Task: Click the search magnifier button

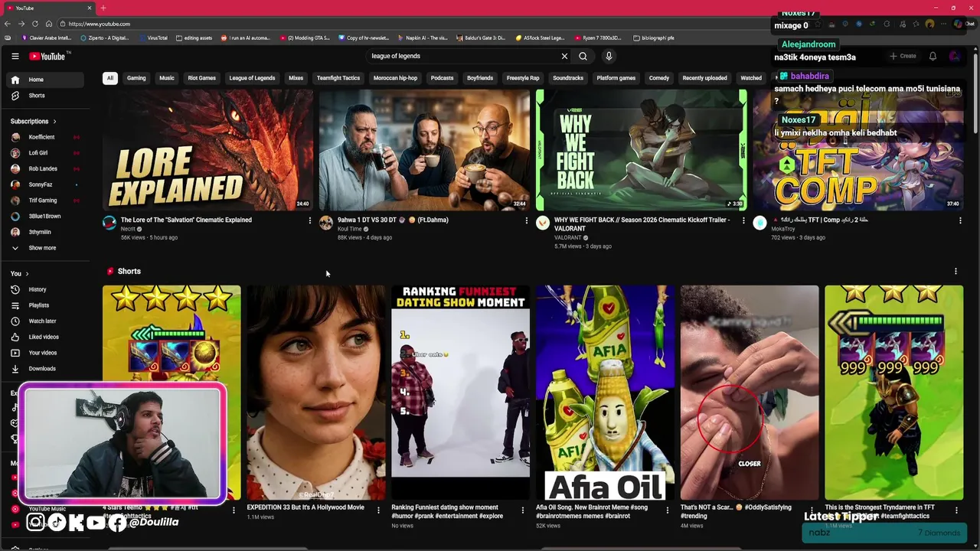Action: pos(583,56)
